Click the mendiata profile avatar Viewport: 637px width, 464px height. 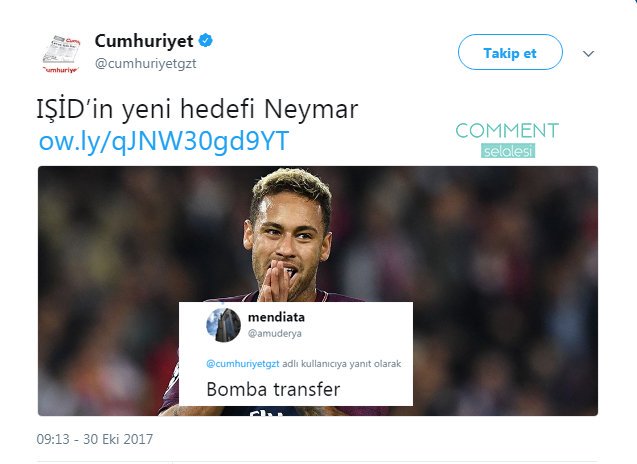click(223, 325)
